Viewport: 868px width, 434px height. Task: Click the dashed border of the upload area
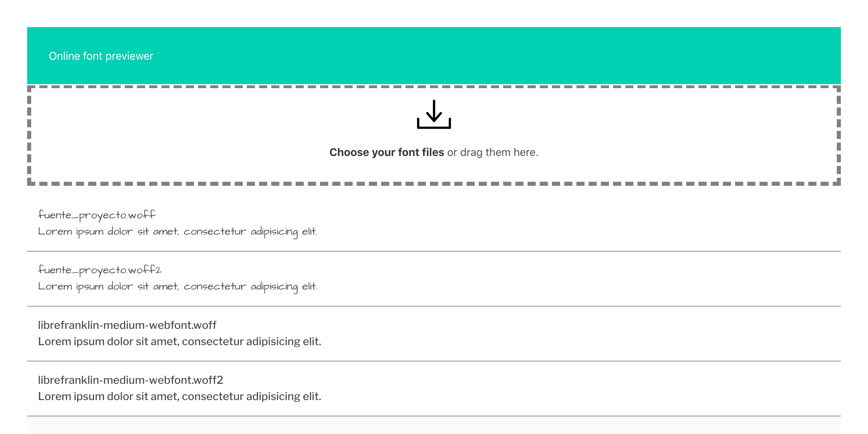(x=433, y=87)
